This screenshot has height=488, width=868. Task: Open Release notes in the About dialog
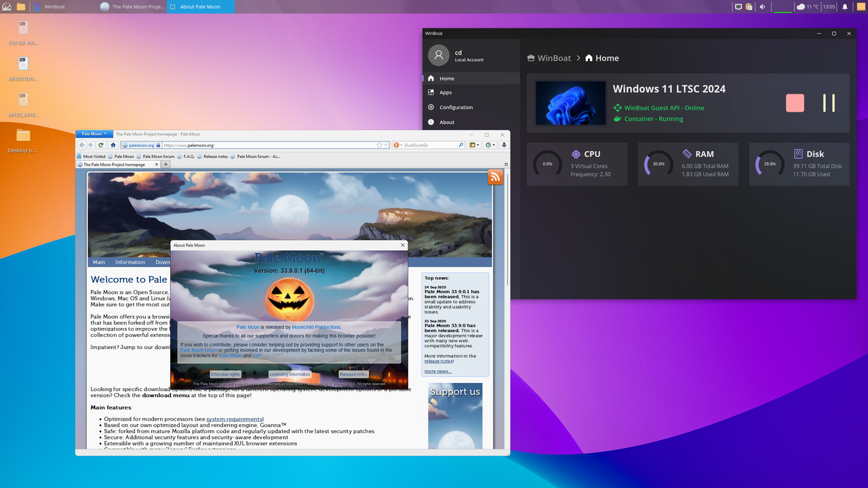coord(353,373)
